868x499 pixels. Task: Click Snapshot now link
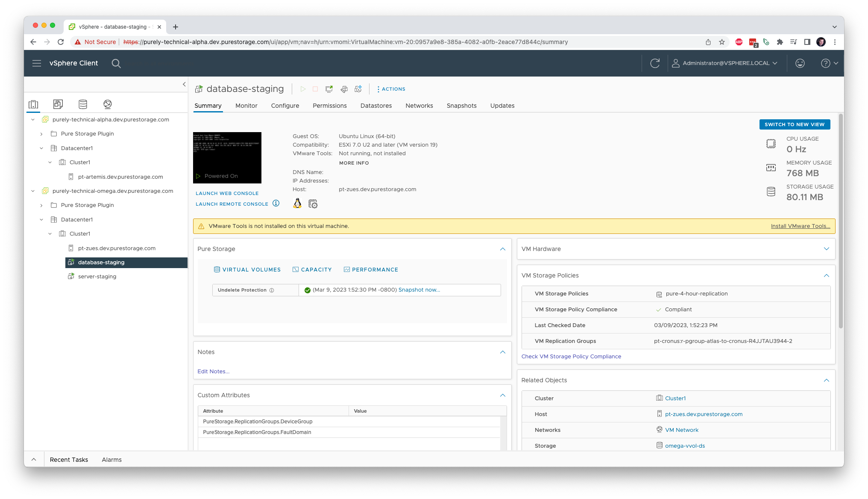419,290
